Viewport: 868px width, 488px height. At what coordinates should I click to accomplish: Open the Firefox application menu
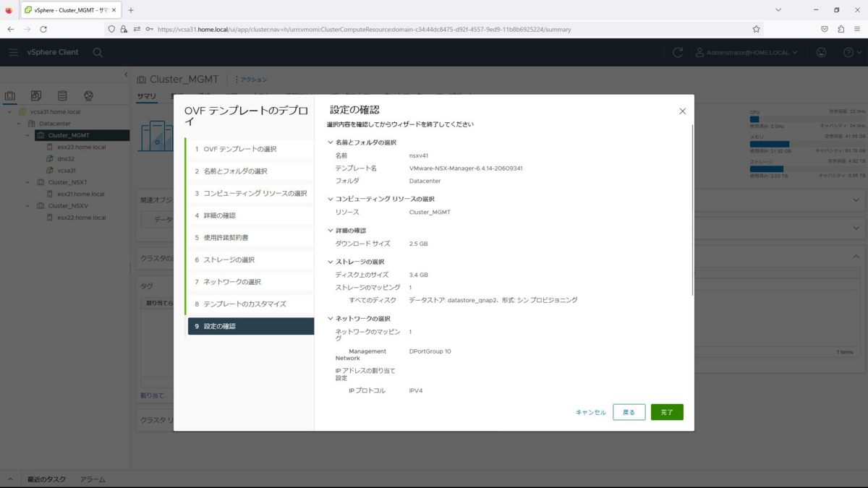coord(857,30)
